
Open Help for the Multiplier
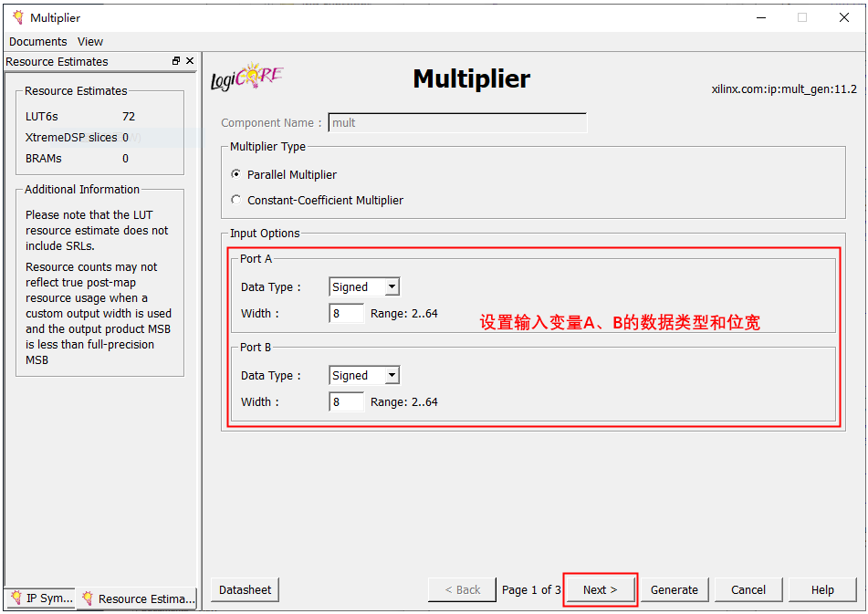[x=821, y=589]
